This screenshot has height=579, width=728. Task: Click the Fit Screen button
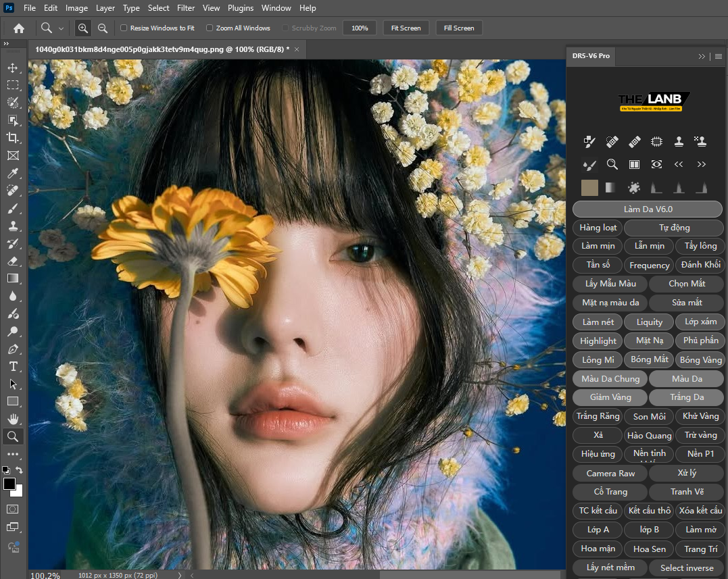(406, 28)
